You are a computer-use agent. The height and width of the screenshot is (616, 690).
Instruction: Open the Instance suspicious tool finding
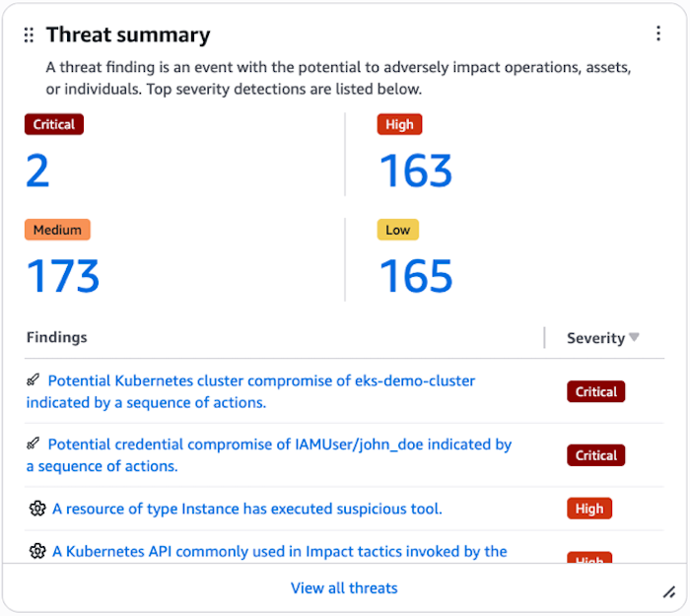coord(246,509)
